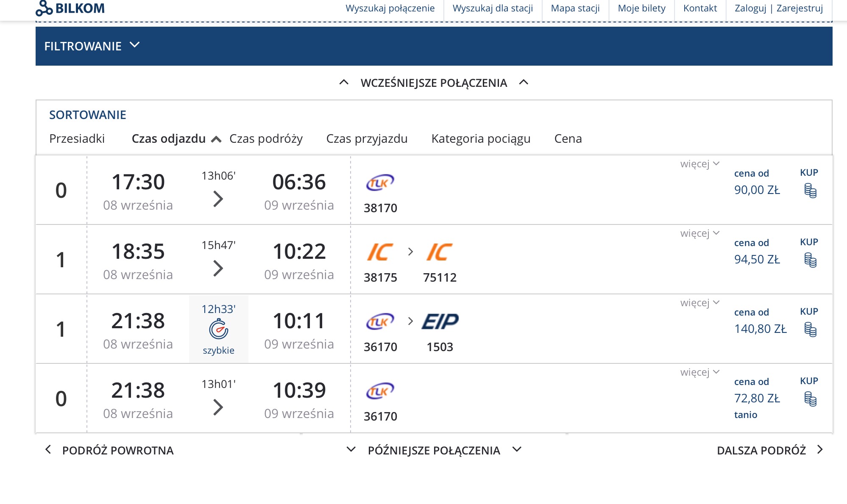Click the coins buy icon for 140,80 ZŁ connection
Screen dimensions: 847x504
point(810,330)
